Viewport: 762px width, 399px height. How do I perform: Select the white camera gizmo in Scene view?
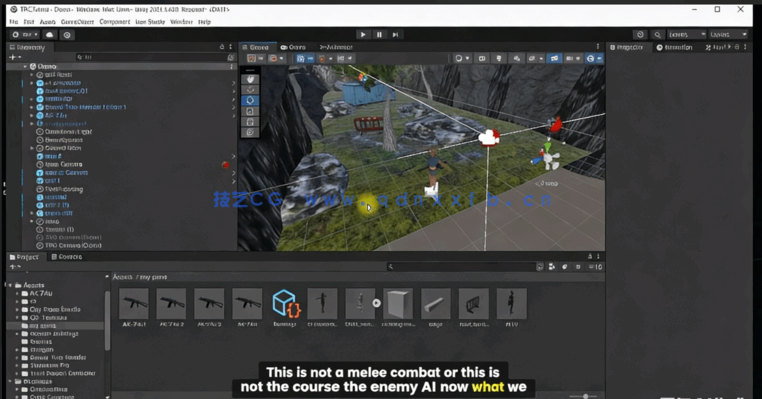tap(489, 138)
